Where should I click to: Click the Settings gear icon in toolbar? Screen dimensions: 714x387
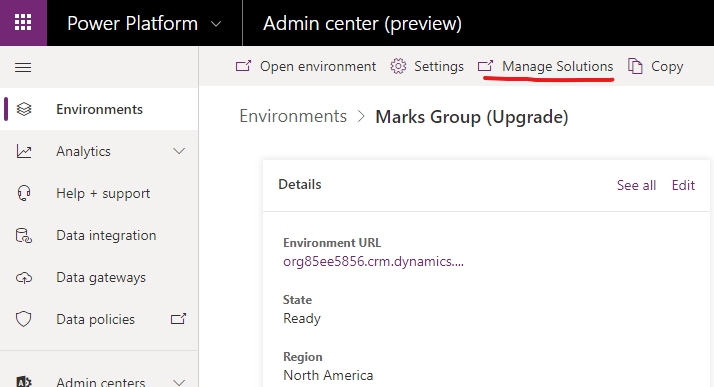pos(398,66)
